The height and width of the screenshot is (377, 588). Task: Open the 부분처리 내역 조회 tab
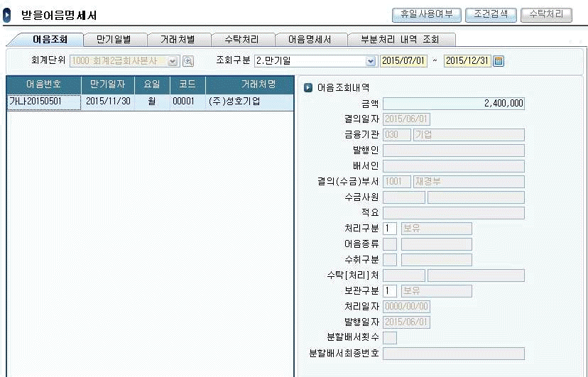click(401, 40)
